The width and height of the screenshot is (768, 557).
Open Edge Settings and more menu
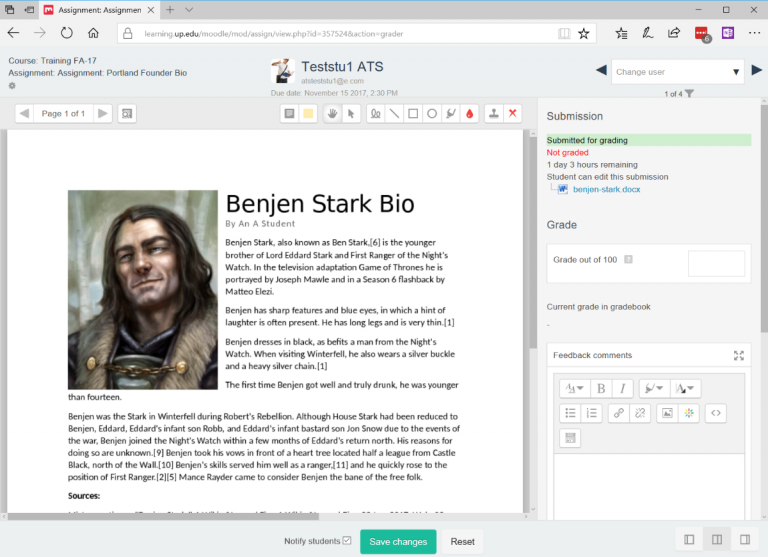pyautogui.click(x=754, y=33)
